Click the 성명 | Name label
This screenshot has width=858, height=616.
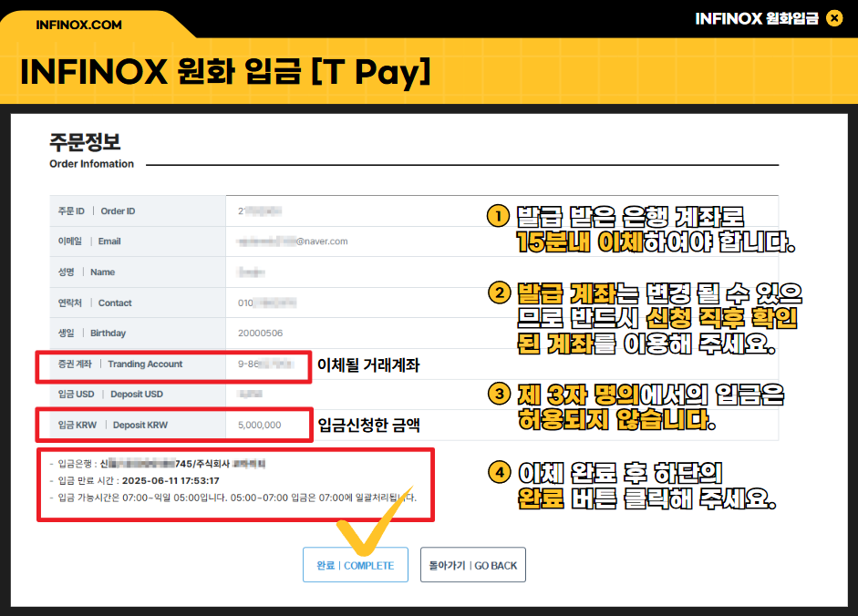[87, 272]
